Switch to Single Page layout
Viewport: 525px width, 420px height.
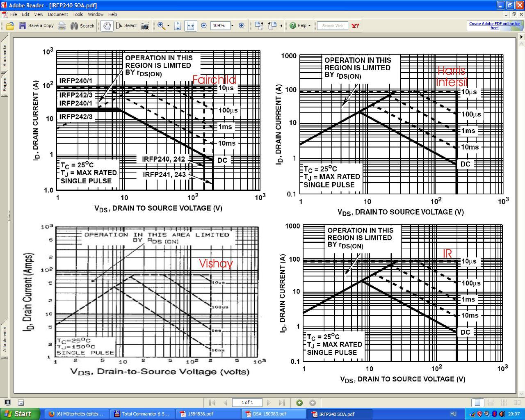477,403
